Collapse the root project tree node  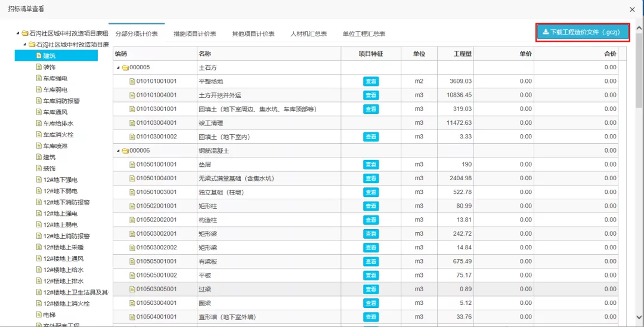coord(18,33)
